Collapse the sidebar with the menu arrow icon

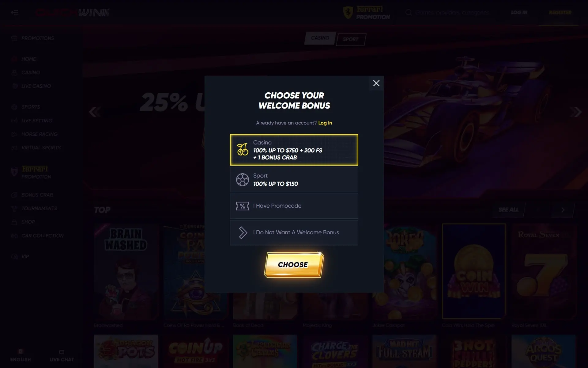coord(14,13)
